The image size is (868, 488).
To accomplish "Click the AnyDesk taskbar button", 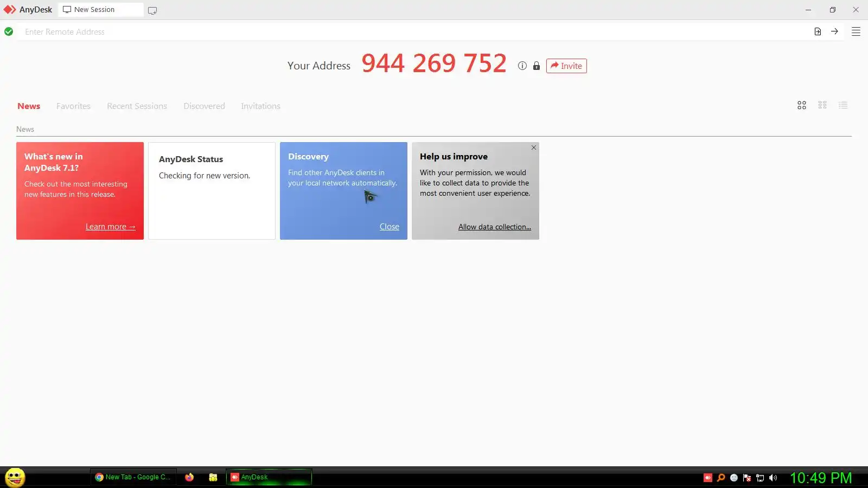I will tap(269, 477).
